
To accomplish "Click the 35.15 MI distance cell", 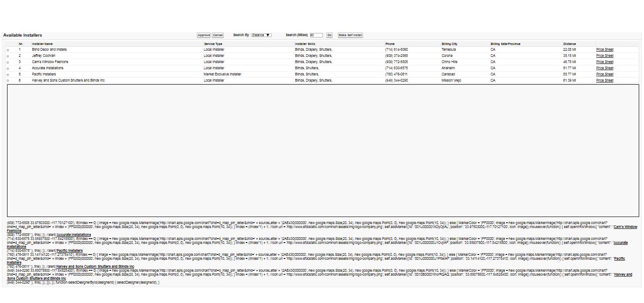I will tap(570, 56).
